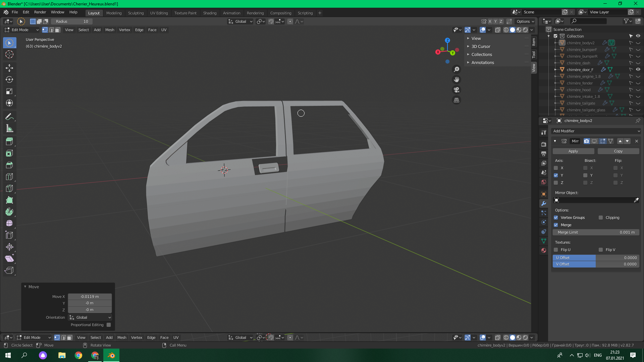Open the Modifier properties wrench tab
The width and height of the screenshot is (644, 362).
point(544,203)
